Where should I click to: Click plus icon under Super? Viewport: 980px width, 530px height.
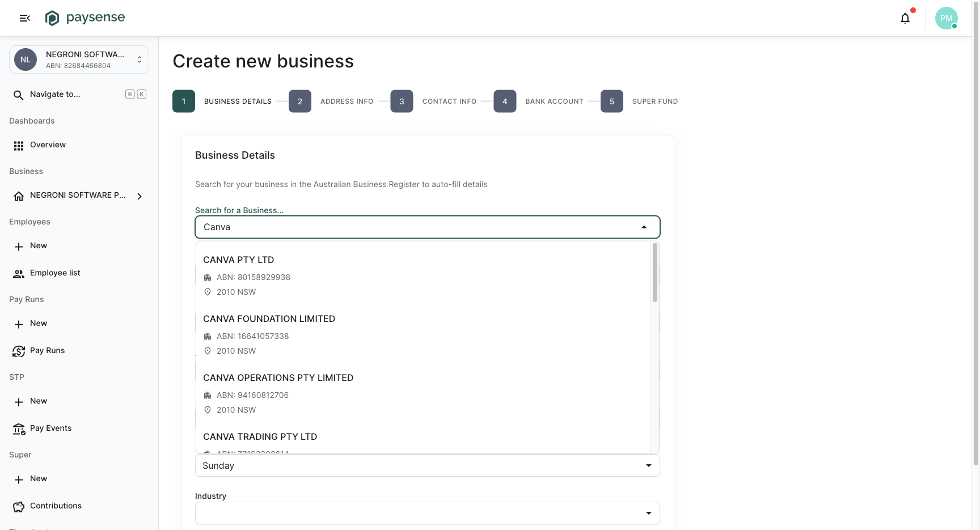pyautogui.click(x=19, y=480)
